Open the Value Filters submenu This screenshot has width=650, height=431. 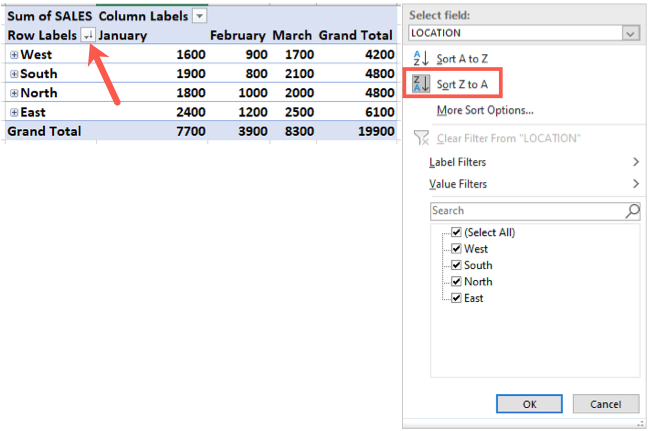534,184
